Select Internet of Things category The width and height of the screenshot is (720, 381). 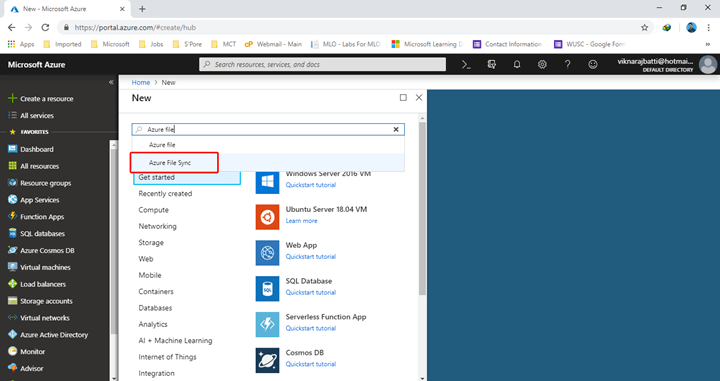tap(168, 357)
